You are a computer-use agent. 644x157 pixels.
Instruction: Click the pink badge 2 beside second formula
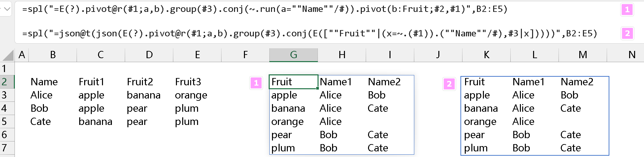[x=627, y=33]
